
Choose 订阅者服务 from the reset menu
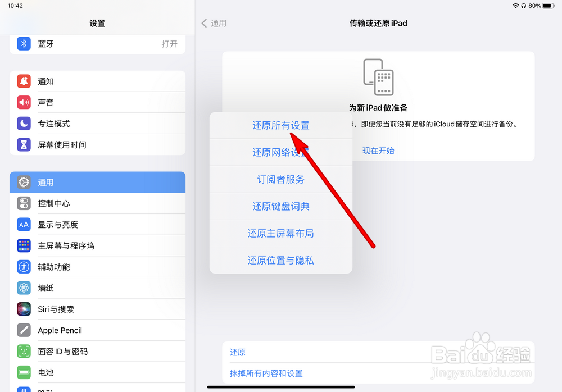pos(280,179)
